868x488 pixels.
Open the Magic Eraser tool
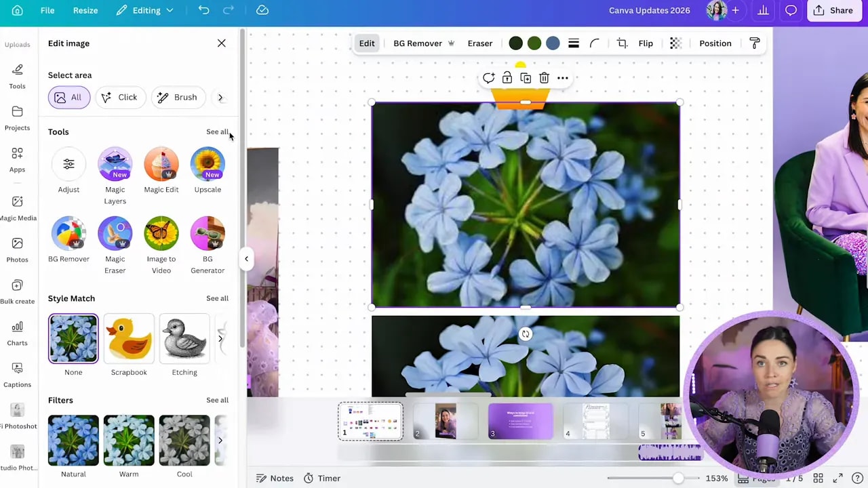[x=115, y=245]
